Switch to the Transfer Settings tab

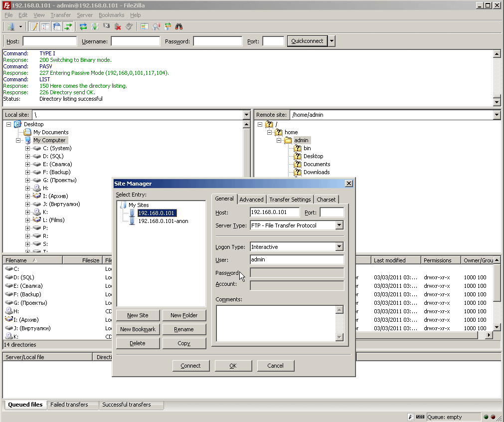coord(290,200)
